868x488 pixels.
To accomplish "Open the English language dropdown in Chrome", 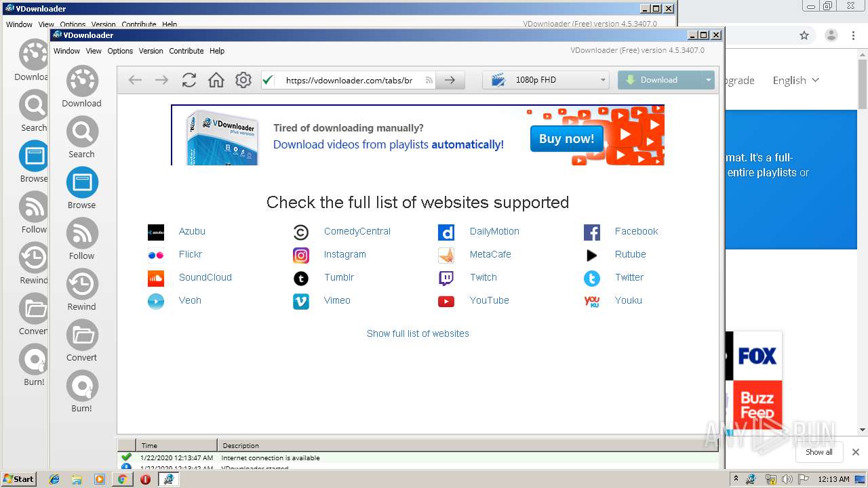I will point(796,80).
